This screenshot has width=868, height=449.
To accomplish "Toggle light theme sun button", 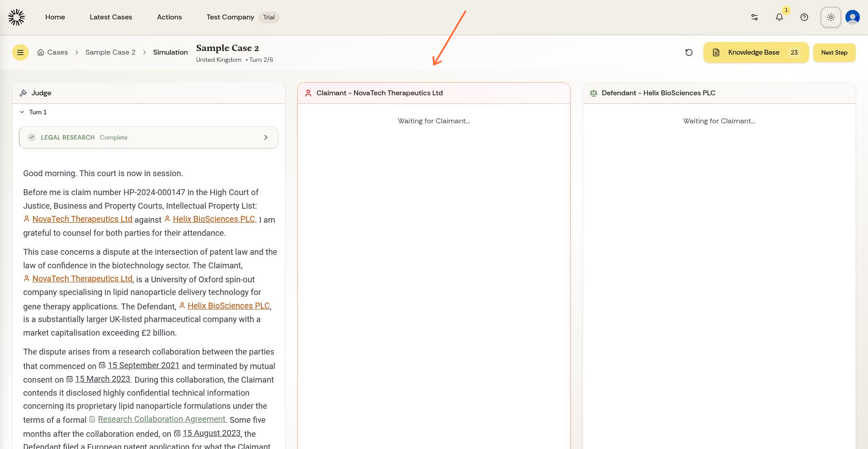I will [x=830, y=17].
